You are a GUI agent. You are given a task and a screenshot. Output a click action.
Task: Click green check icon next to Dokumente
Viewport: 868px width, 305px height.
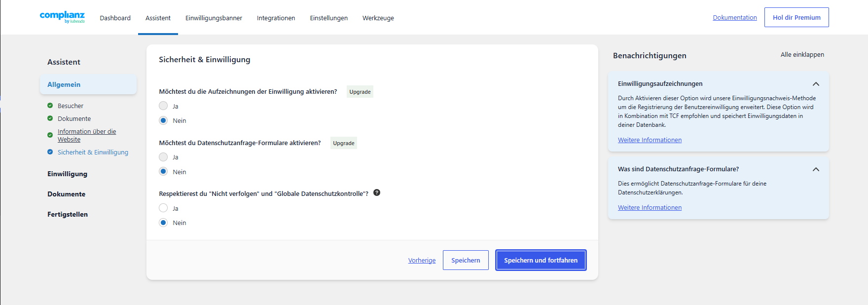tap(50, 118)
